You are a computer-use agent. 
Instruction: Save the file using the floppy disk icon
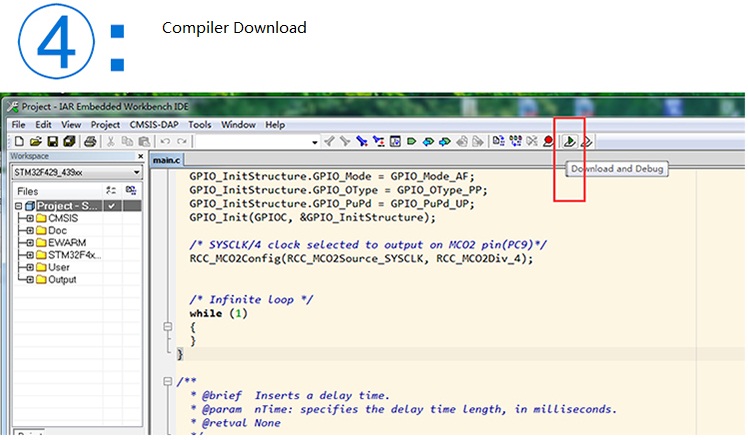point(52,142)
